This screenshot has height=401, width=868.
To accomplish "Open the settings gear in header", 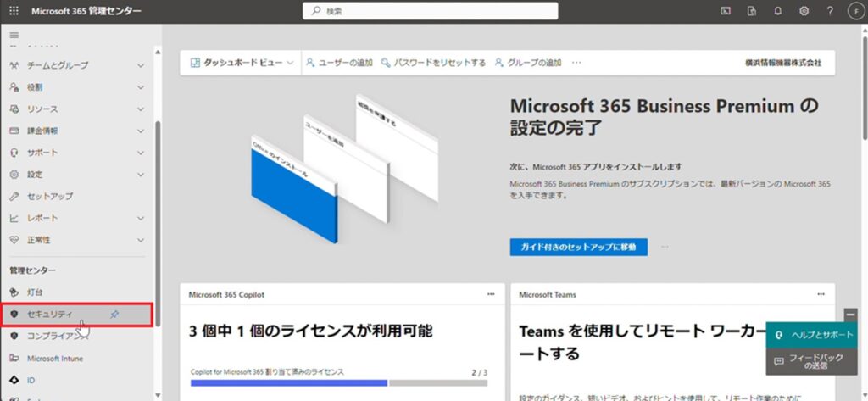I will coord(804,11).
